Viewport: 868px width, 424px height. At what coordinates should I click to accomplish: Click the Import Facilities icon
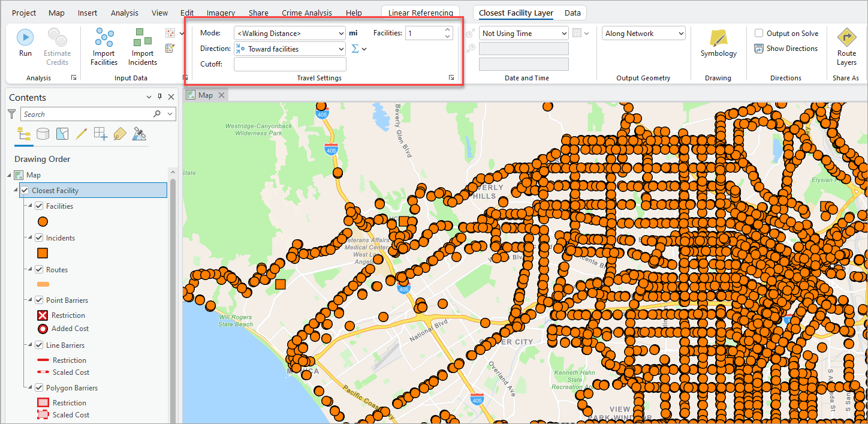(104, 37)
